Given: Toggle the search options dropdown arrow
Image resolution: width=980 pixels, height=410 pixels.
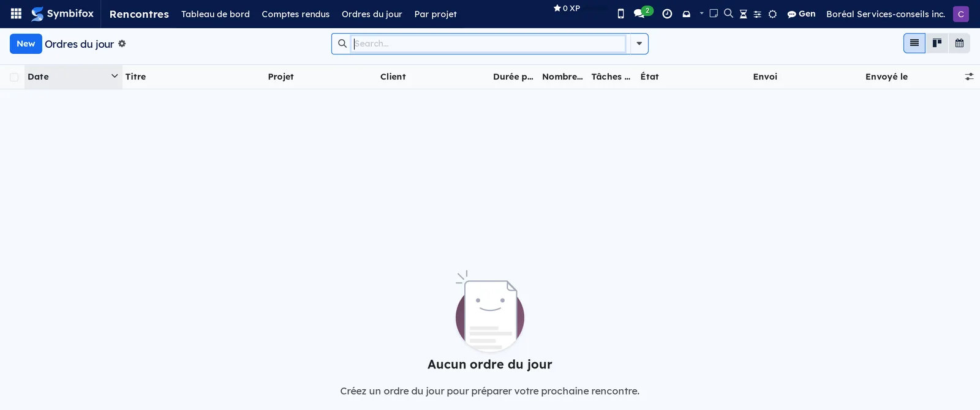Looking at the screenshot, I should point(639,43).
